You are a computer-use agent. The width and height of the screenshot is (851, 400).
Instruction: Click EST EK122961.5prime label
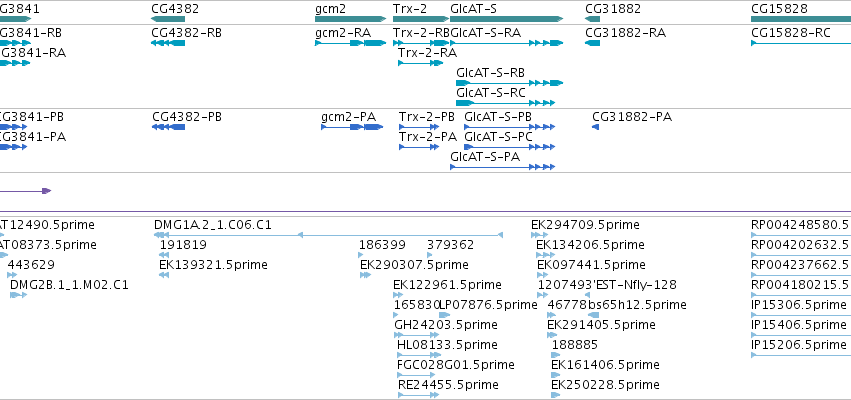(447, 285)
